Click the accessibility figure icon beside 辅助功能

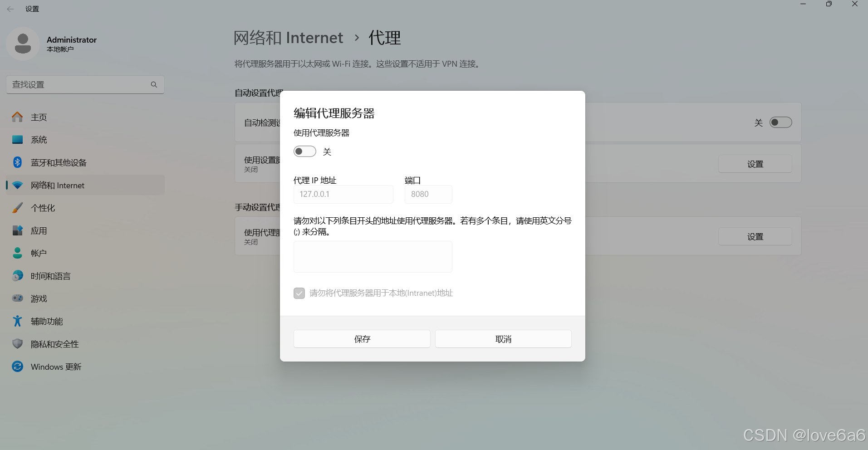coord(17,321)
